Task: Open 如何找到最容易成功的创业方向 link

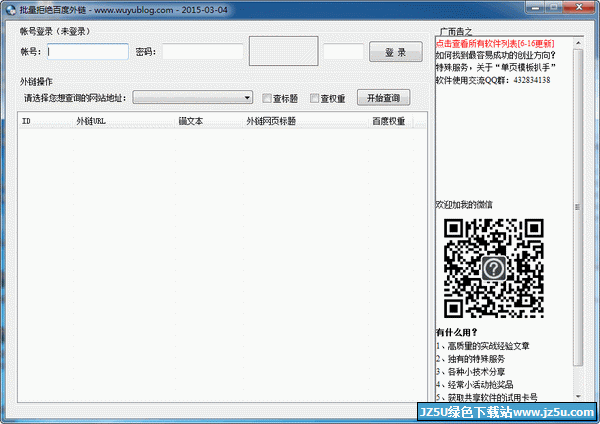Action: (x=496, y=55)
